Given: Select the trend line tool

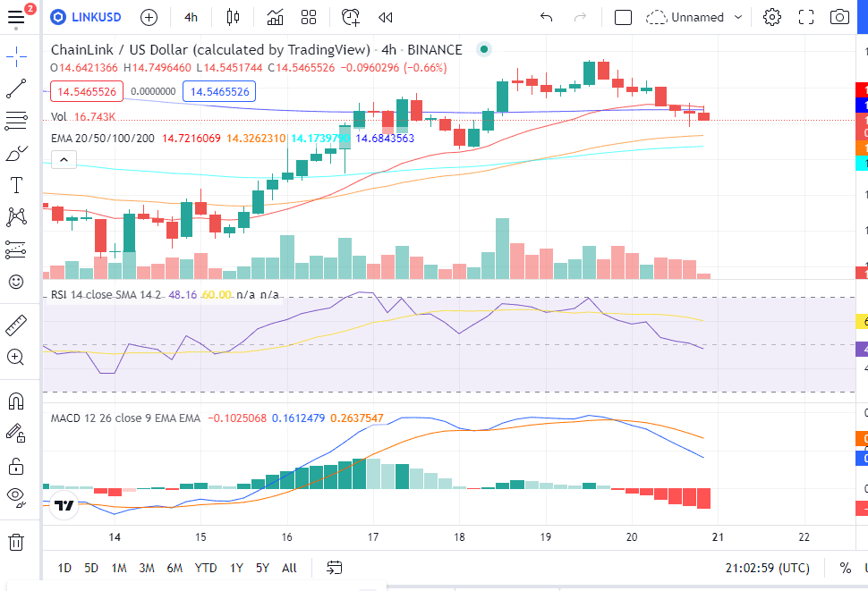Looking at the screenshot, I should point(16,89).
